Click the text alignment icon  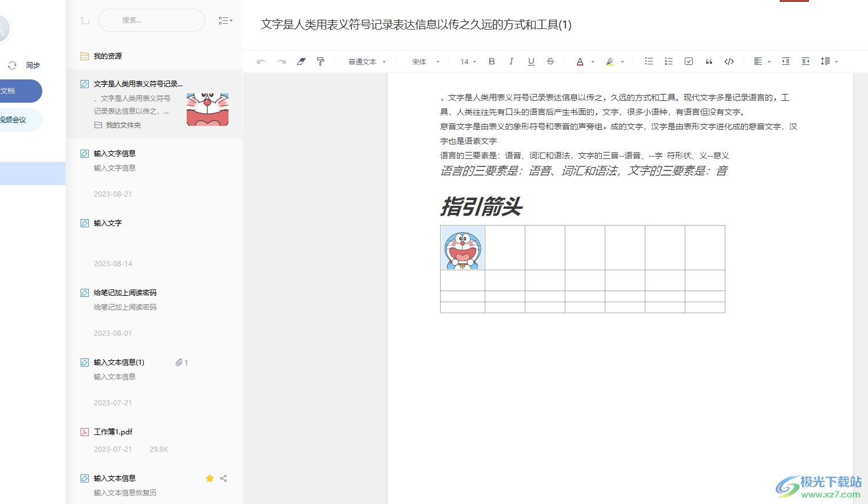point(758,61)
